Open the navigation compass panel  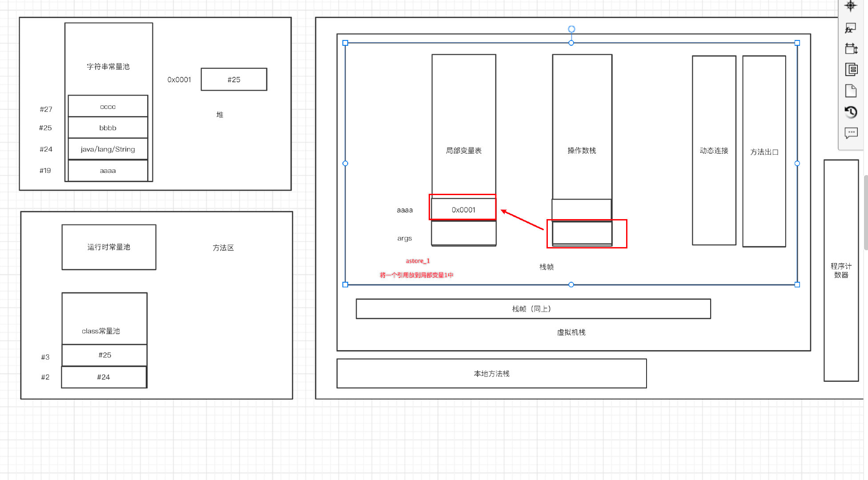(850, 6)
